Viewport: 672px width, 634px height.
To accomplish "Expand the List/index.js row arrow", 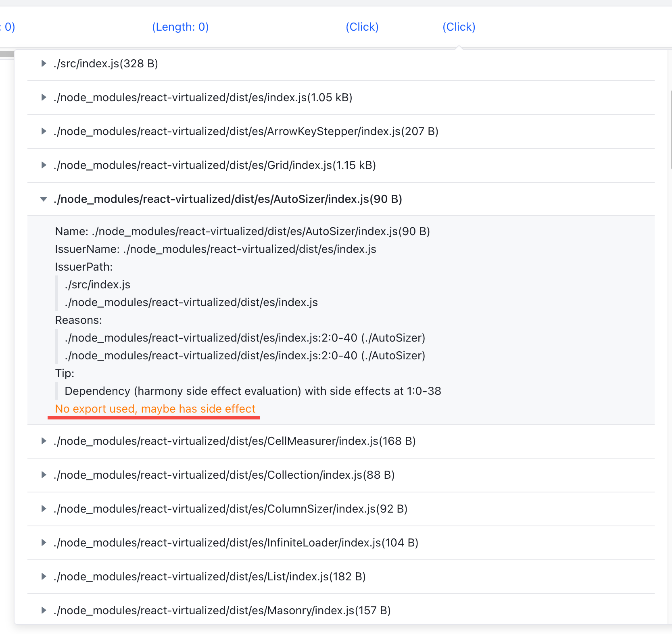I will tap(44, 576).
